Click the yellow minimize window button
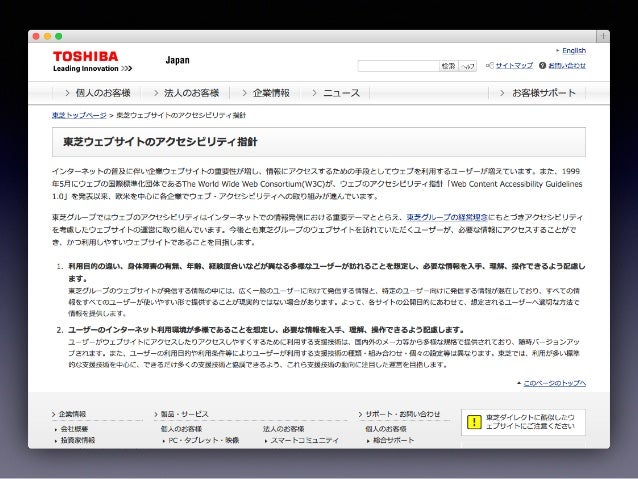 pyautogui.click(x=47, y=36)
